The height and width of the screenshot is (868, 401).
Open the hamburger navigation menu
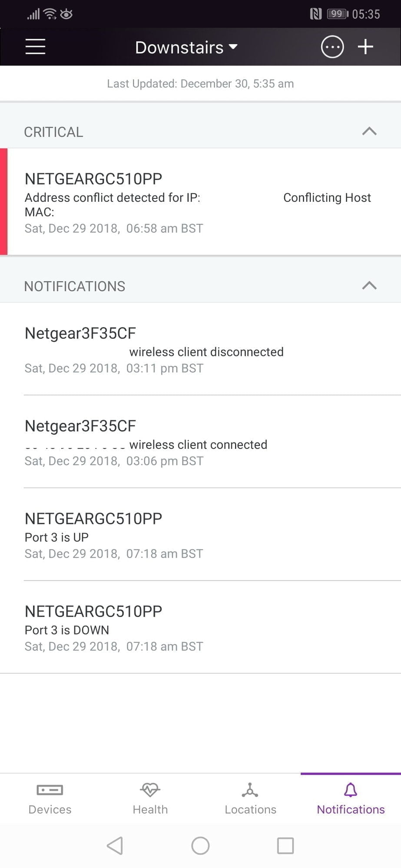(35, 47)
